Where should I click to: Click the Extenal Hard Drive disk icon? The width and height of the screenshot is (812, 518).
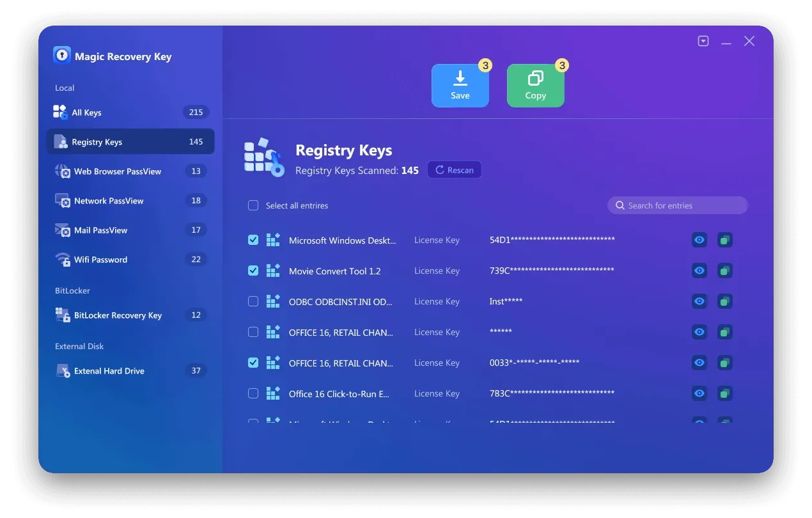[63, 371]
